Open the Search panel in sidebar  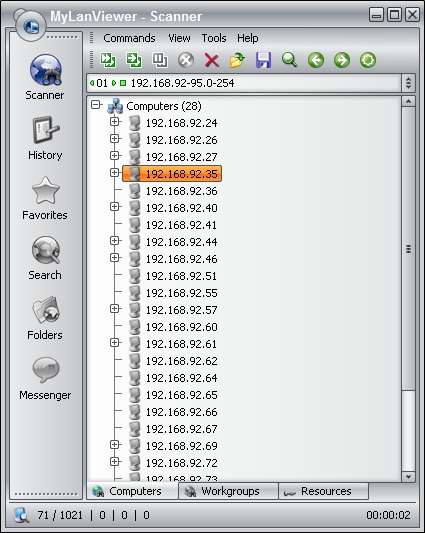pos(45,258)
